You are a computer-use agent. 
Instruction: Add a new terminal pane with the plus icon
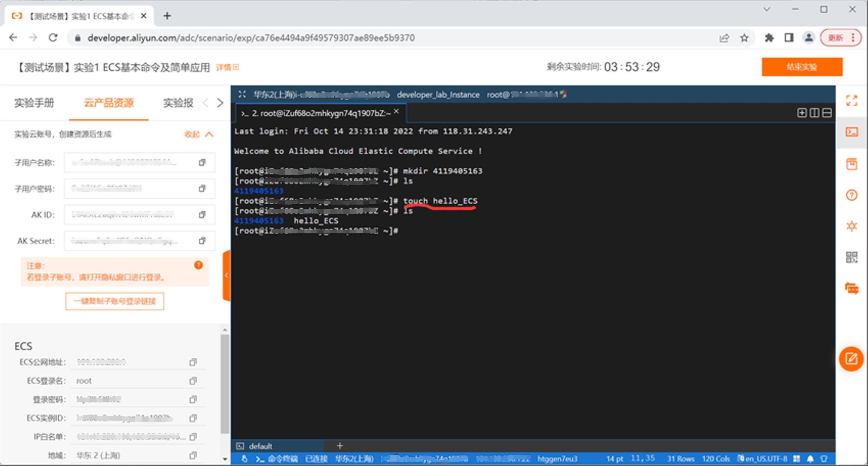[802, 113]
